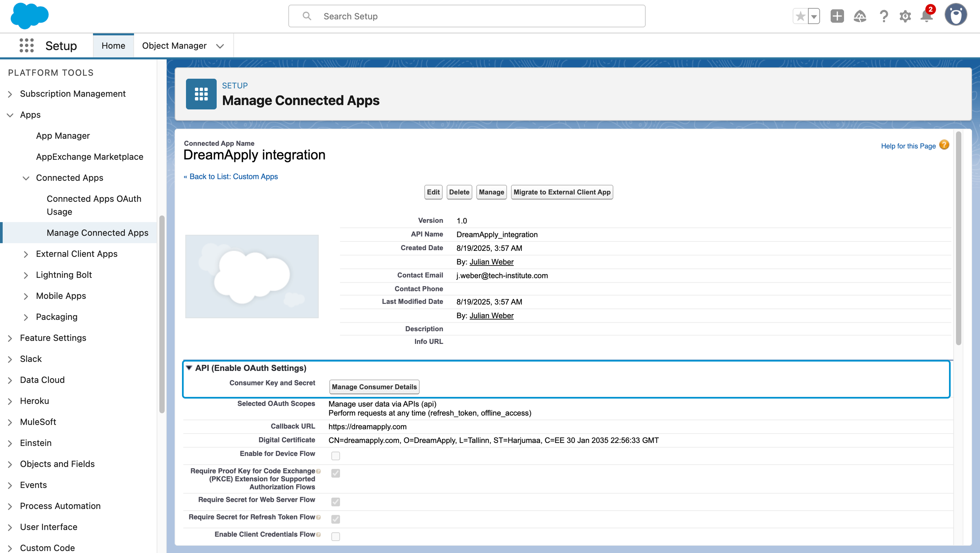Open the notifications bell
The width and height of the screenshot is (980, 553).
click(x=927, y=15)
